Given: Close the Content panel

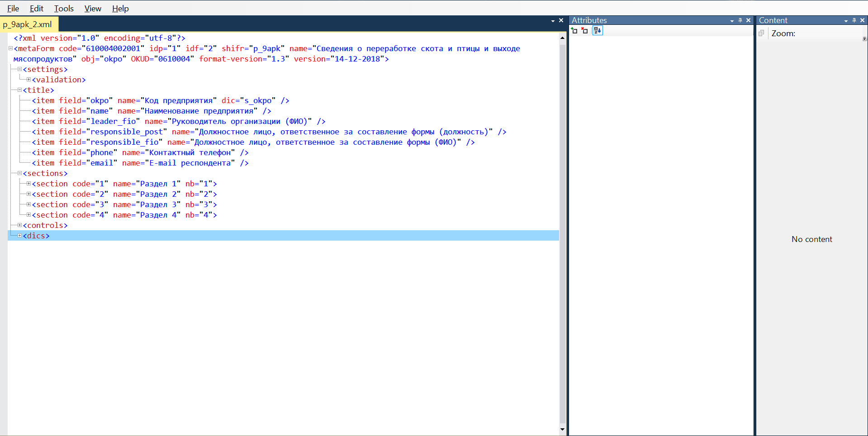Looking at the screenshot, I should click(x=862, y=20).
